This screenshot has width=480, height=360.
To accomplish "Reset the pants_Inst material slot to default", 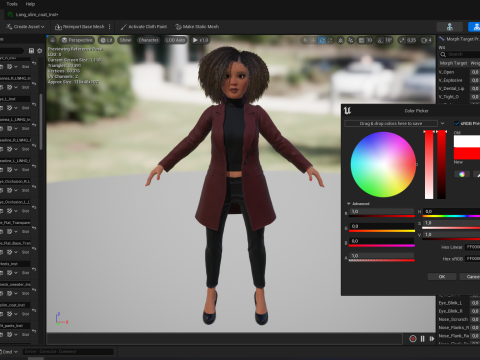I will pyautogui.click(x=34, y=331).
